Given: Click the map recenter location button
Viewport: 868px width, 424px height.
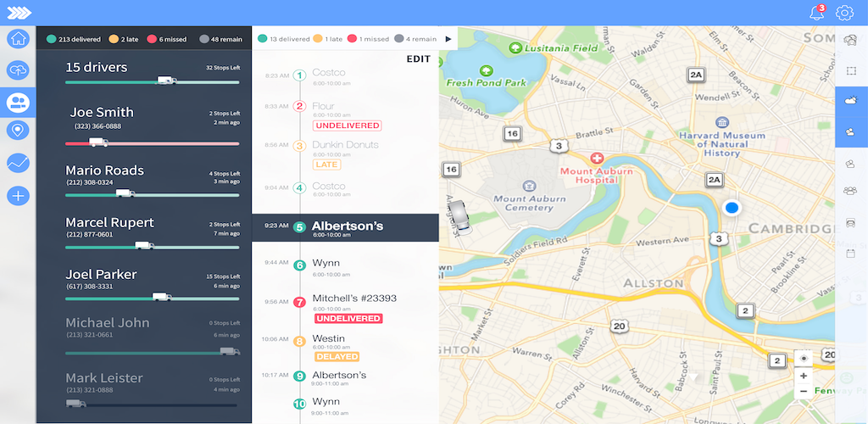Looking at the screenshot, I should tap(804, 358).
